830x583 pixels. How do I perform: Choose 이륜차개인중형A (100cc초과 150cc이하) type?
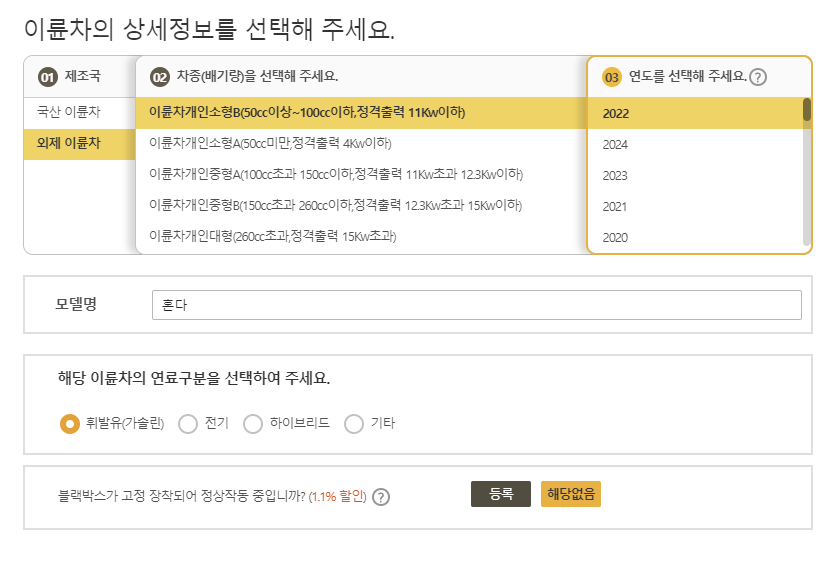tap(361, 174)
